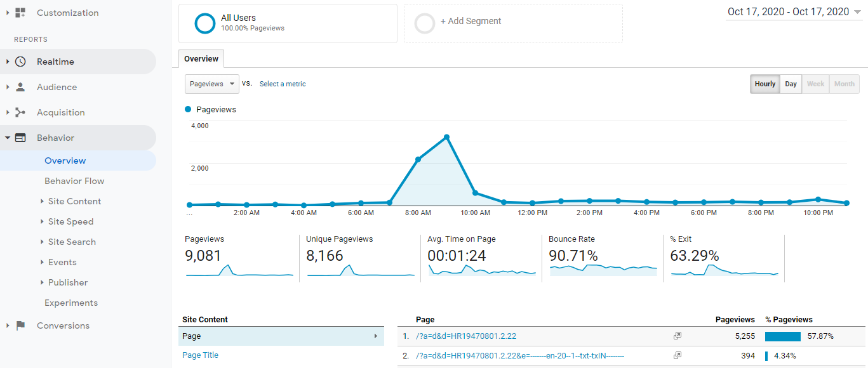The width and height of the screenshot is (868, 368).
Task: Select Page Title under Site Content
Action: click(200, 355)
